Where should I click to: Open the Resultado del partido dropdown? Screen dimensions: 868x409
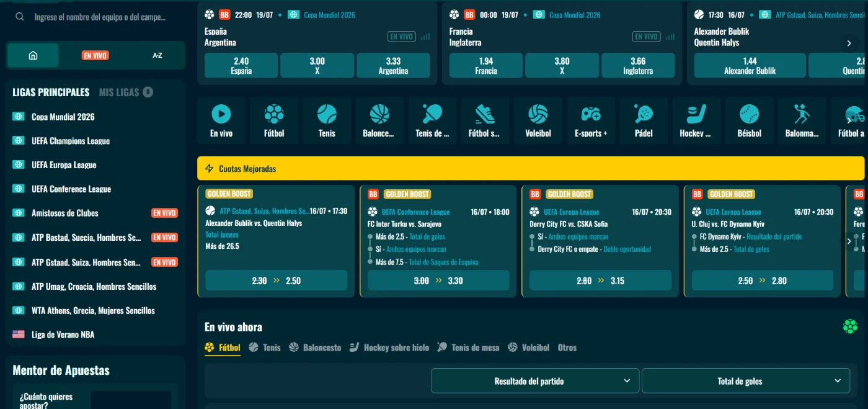tap(535, 381)
